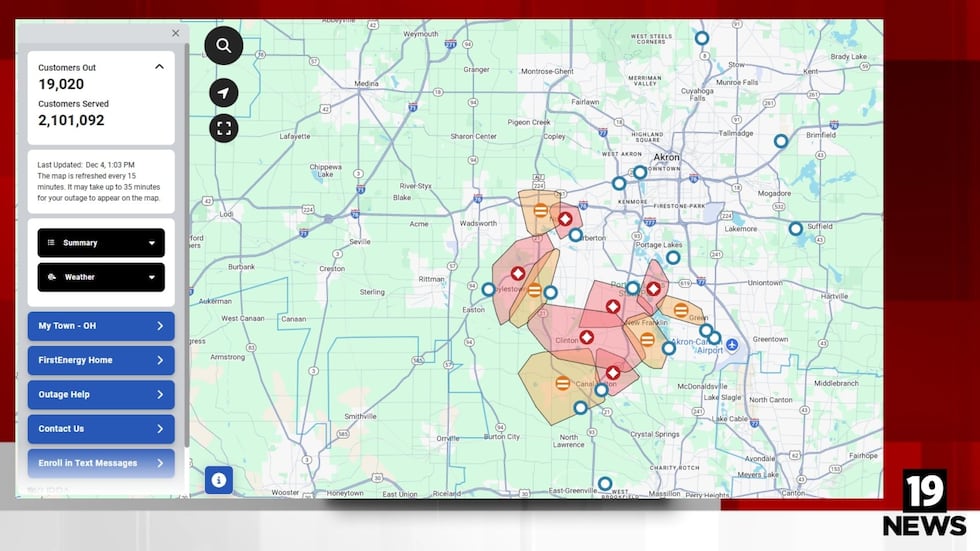Toggle fullscreen map view button
Image resolution: width=980 pixels, height=551 pixels.
(x=224, y=128)
